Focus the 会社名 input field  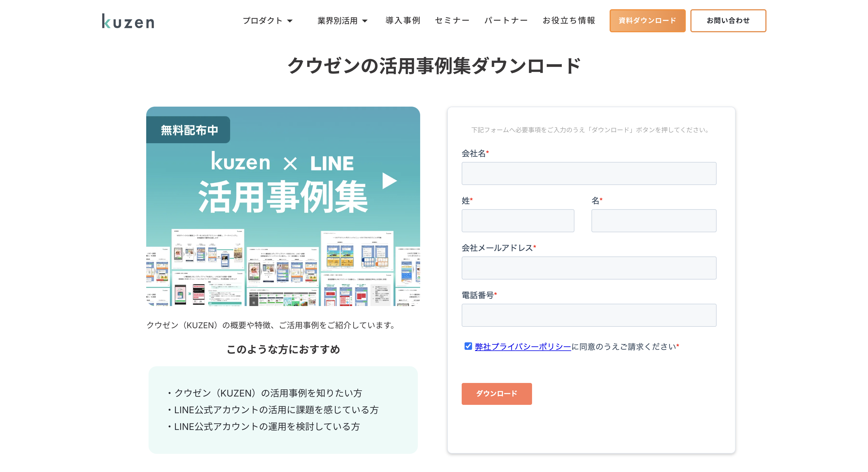pyautogui.click(x=589, y=173)
